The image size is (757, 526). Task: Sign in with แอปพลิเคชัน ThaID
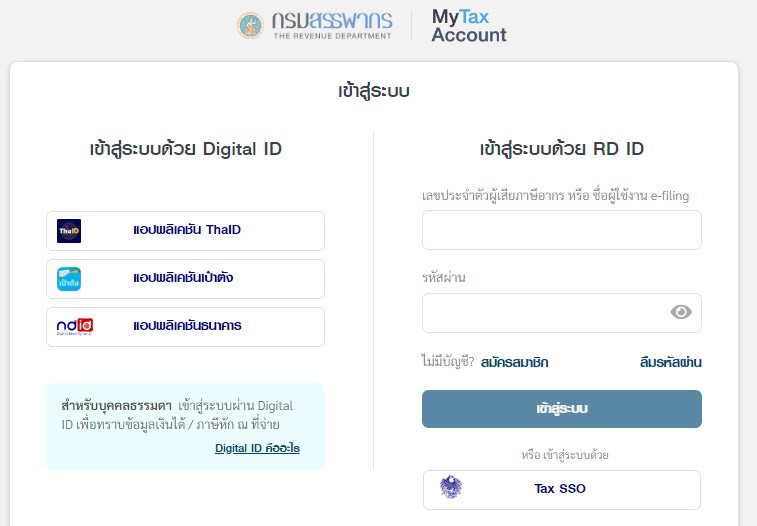coord(185,231)
